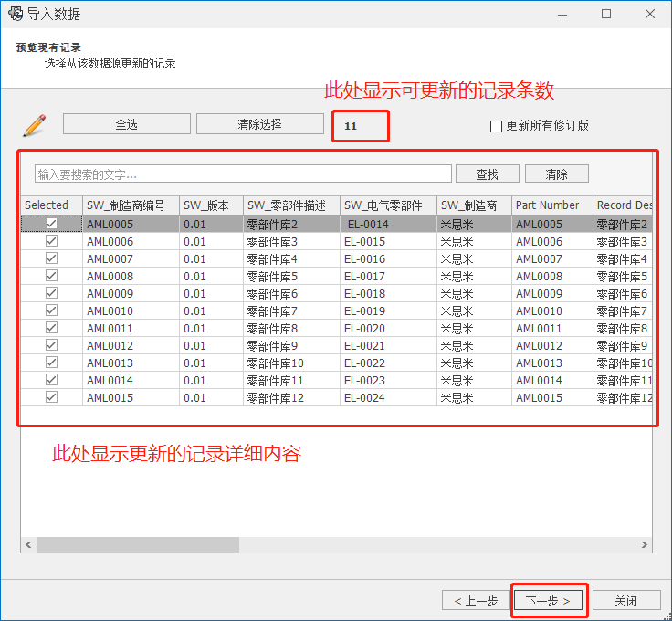Click the import data app icon in title bar
Image resolution: width=672 pixels, height=621 pixels.
(16, 14)
